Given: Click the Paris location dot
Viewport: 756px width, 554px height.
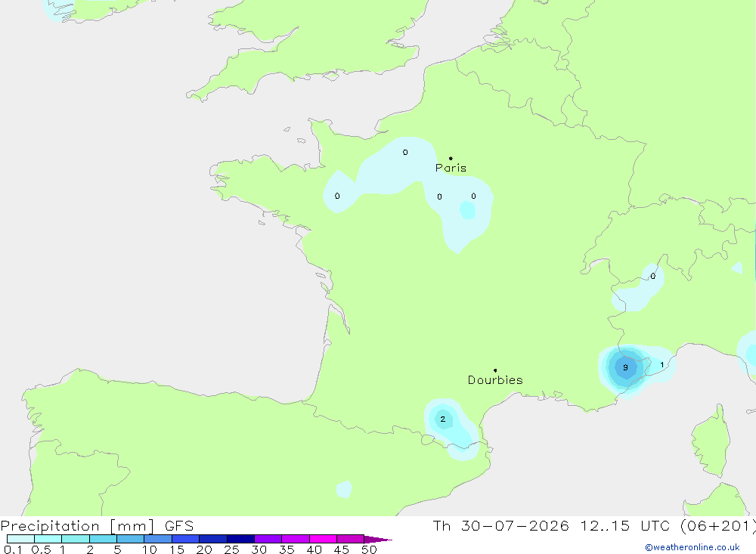Looking at the screenshot, I should (451, 158).
